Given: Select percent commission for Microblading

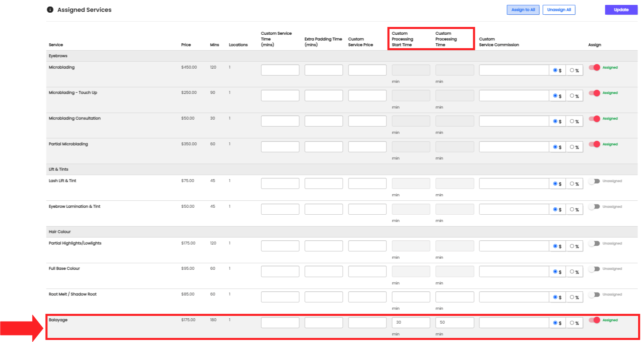Looking at the screenshot, I should pos(572,70).
